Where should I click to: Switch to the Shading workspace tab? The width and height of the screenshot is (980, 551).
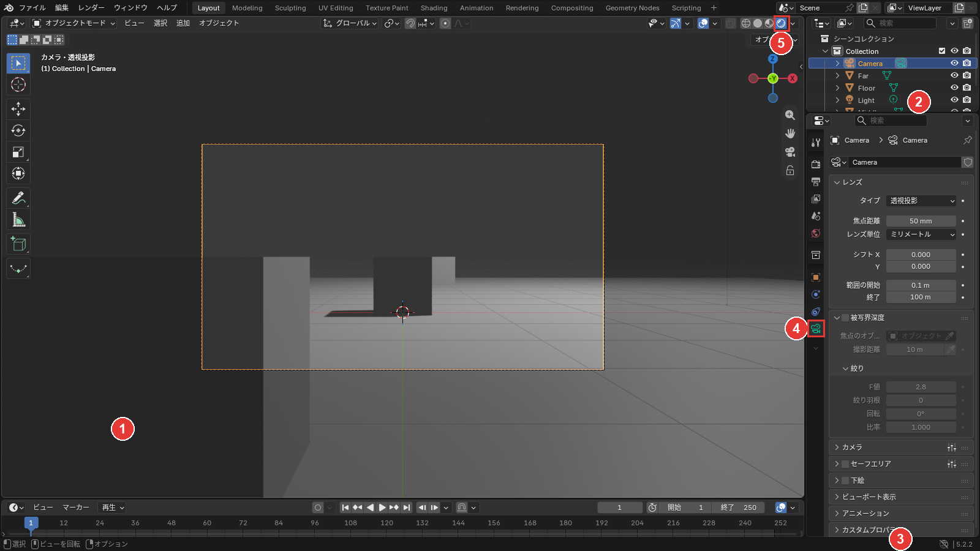[x=434, y=8]
